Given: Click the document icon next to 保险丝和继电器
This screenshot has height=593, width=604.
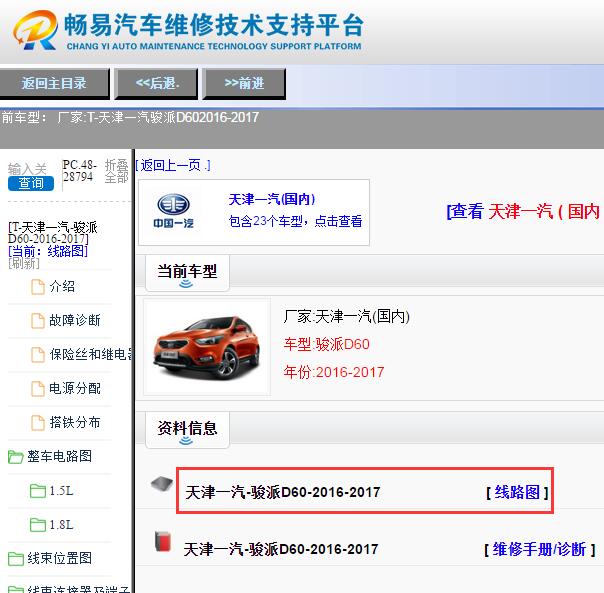Looking at the screenshot, I should click(x=37, y=354).
